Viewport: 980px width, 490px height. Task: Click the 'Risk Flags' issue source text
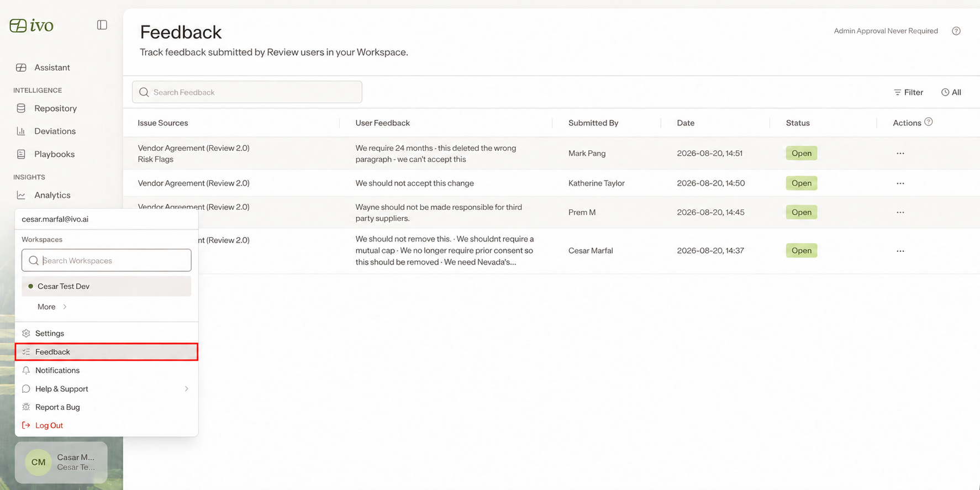pos(156,159)
